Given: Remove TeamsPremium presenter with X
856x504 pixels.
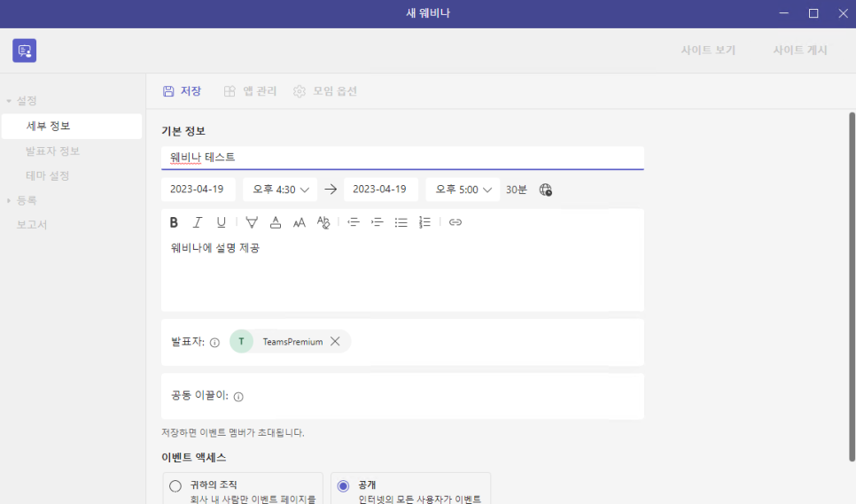Looking at the screenshot, I should [335, 341].
